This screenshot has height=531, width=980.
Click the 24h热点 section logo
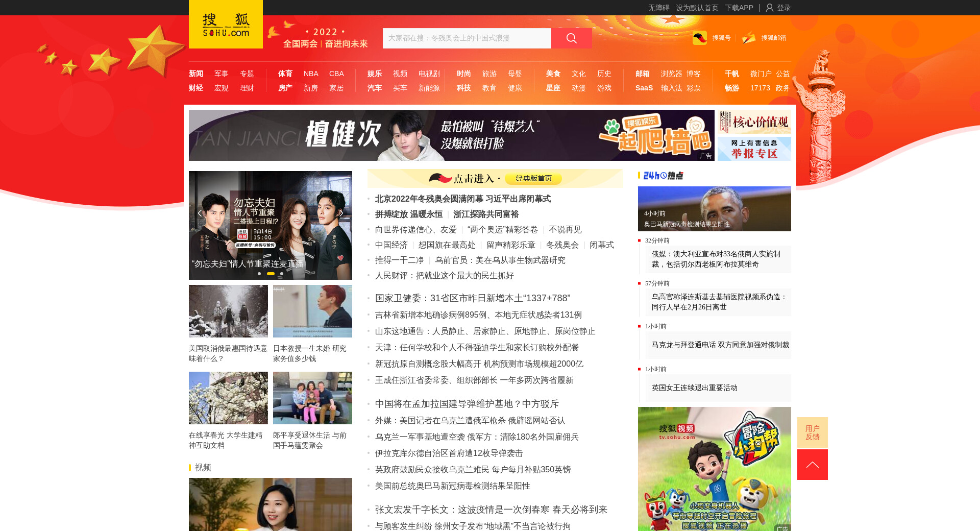click(663, 176)
